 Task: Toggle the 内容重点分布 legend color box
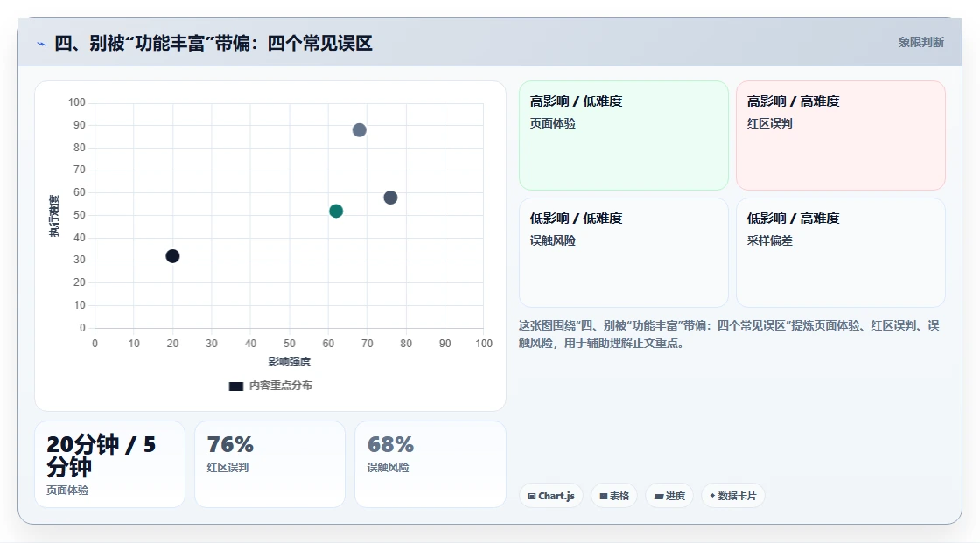[x=235, y=386]
